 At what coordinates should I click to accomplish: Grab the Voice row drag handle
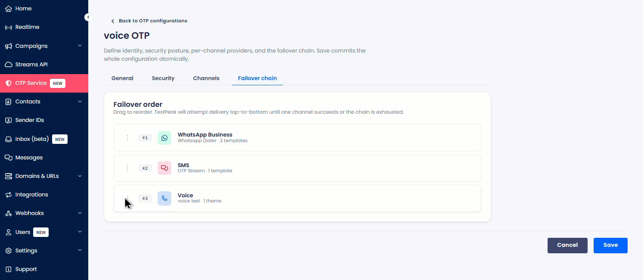(127, 198)
